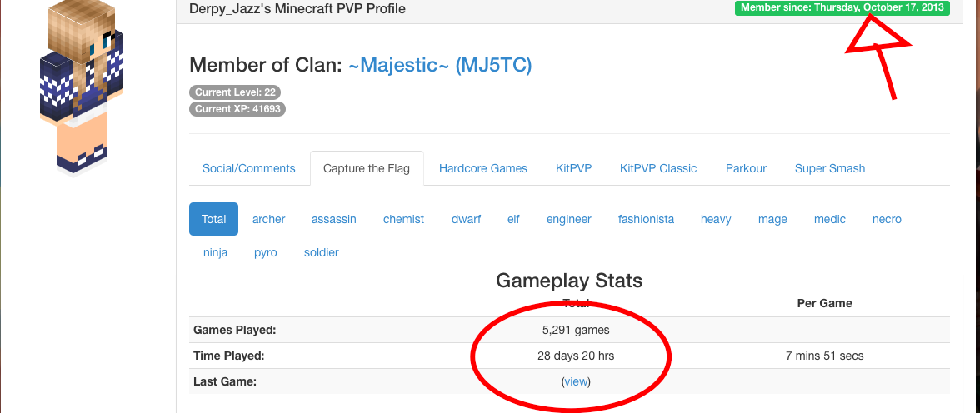The width and height of the screenshot is (980, 413).
Task: Open the Super Smash tab
Action: coord(830,168)
